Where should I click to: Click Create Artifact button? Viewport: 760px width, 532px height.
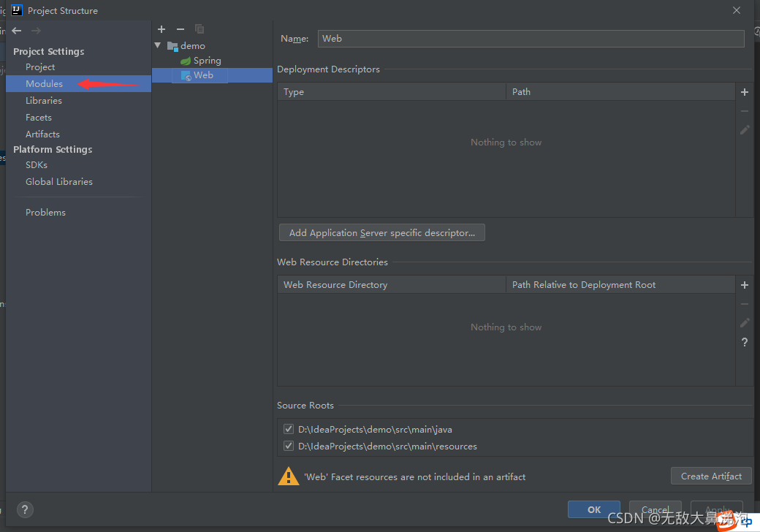711,476
